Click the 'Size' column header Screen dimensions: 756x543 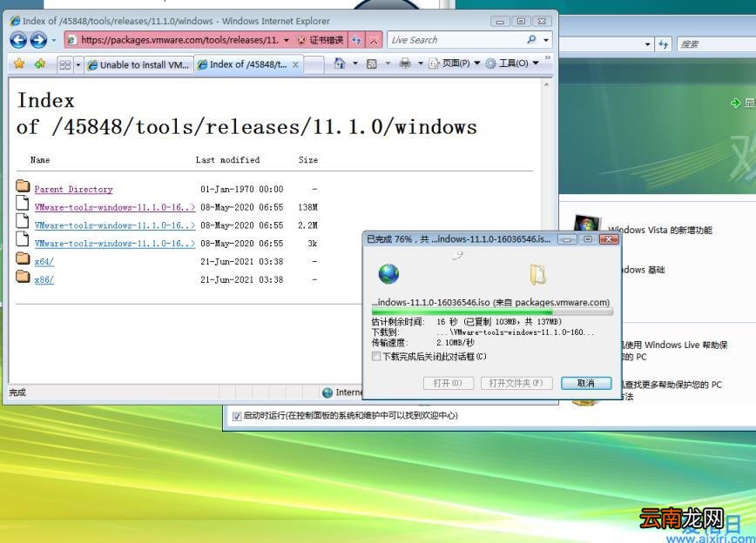point(308,160)
